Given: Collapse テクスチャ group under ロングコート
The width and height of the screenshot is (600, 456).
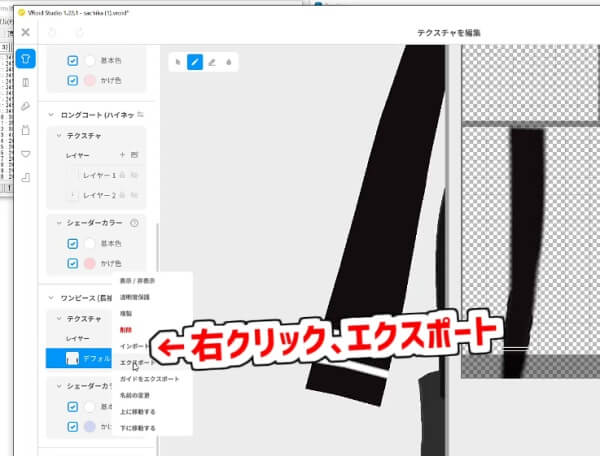Looking at the screenshot, I should pyautogui.click(x=59, y=135).
